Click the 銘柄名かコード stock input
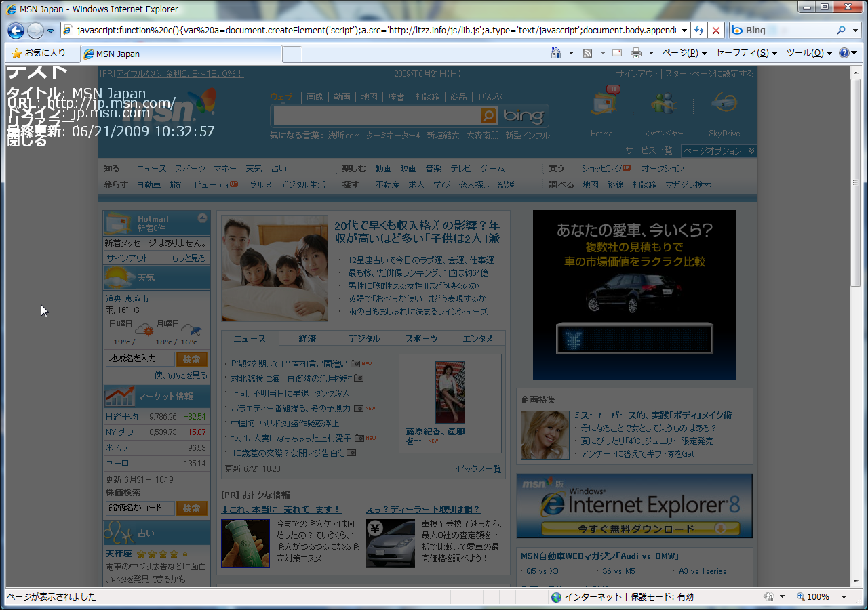The image size is (868, 610). point(140,508)
